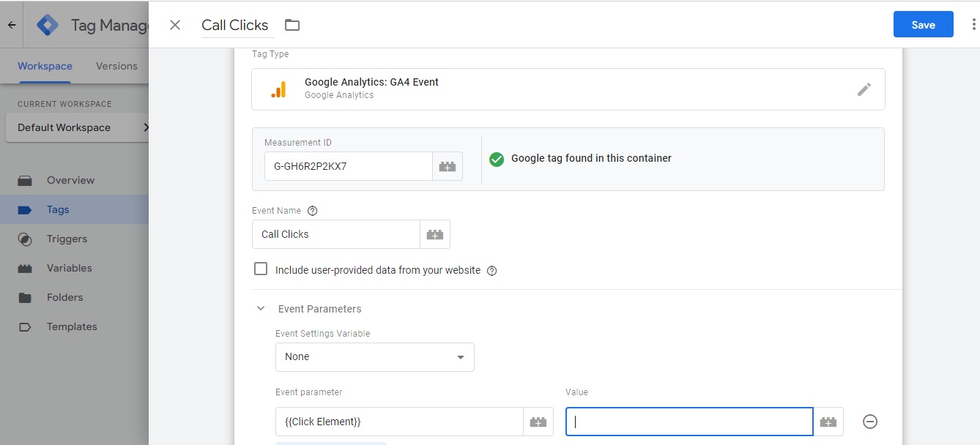Open variable picker for Value field

828,422
